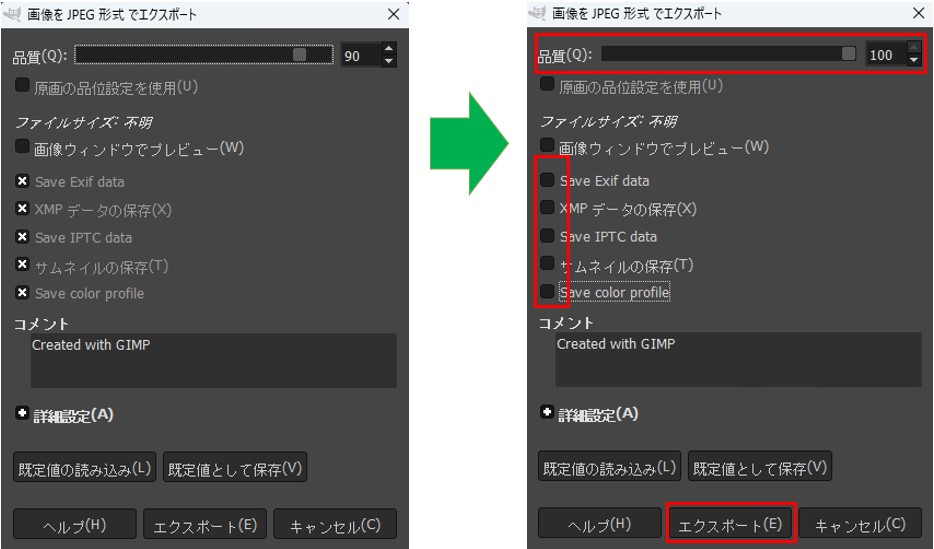Click the quality slider in the left dialog

tap(204, 55)
